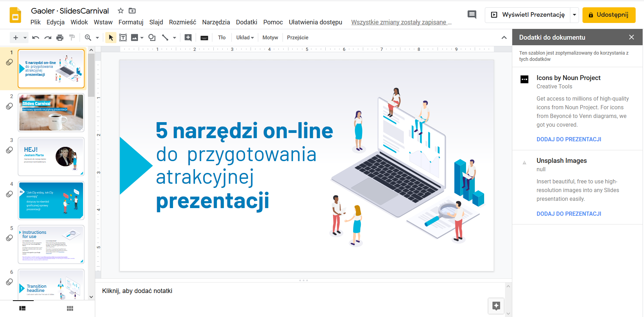Open comment history icon in header
Viewport: 644px width, 317px height.
(x=472, y=15)
